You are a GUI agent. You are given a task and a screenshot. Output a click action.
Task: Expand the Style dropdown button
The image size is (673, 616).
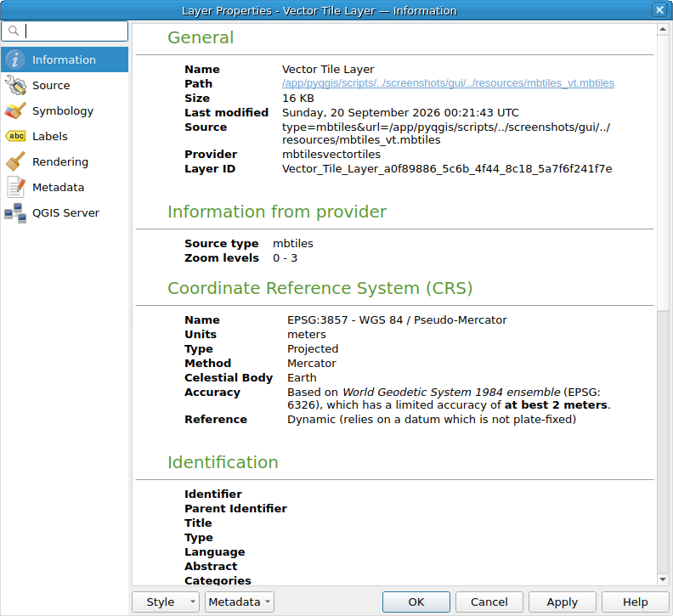pyautogui.click(x=166, y=602)
